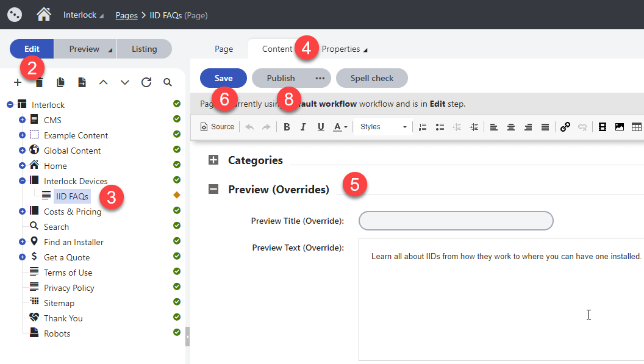Expand the Find an Installer node

coord(22,242)
